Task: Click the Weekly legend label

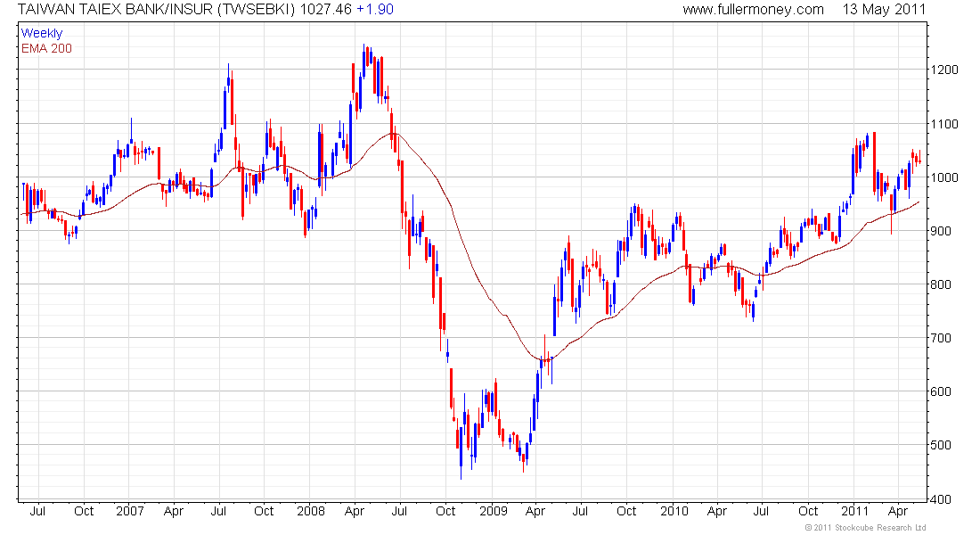Action: click(x=42, y=33)
